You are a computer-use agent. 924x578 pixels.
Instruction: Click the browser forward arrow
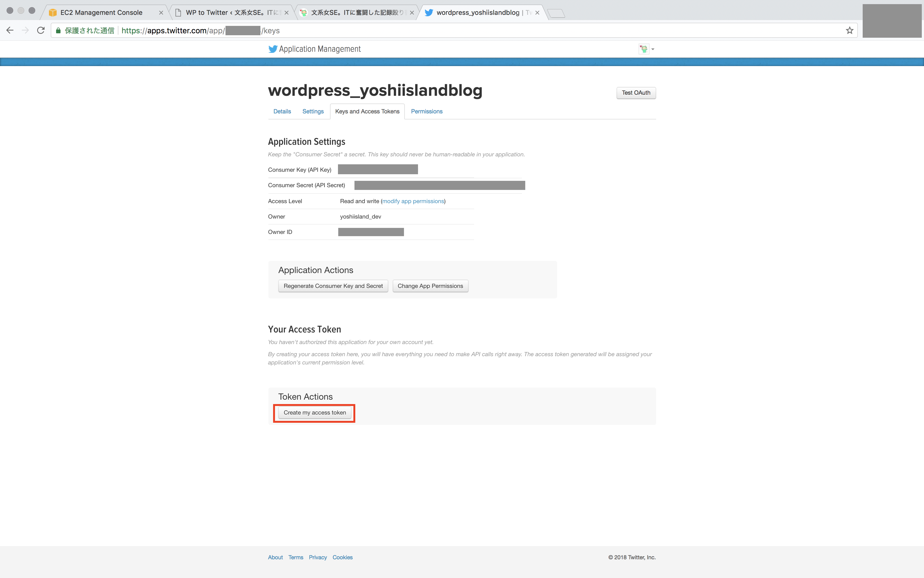click(25, 31)
